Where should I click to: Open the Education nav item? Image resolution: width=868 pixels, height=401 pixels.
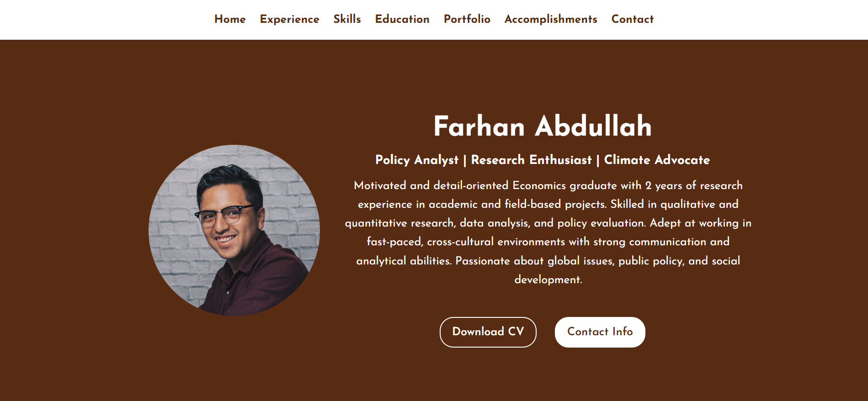(x=402, y=19)
